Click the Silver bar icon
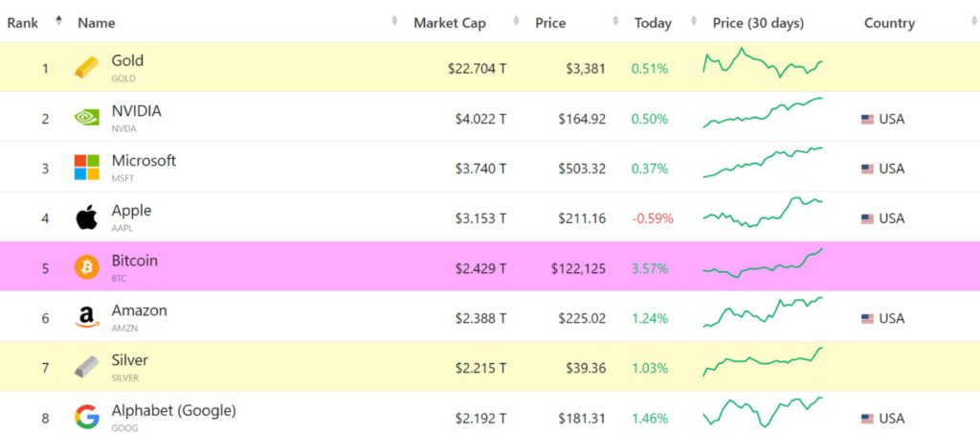This screenshot has width=980, height=433. pos(86,367)
